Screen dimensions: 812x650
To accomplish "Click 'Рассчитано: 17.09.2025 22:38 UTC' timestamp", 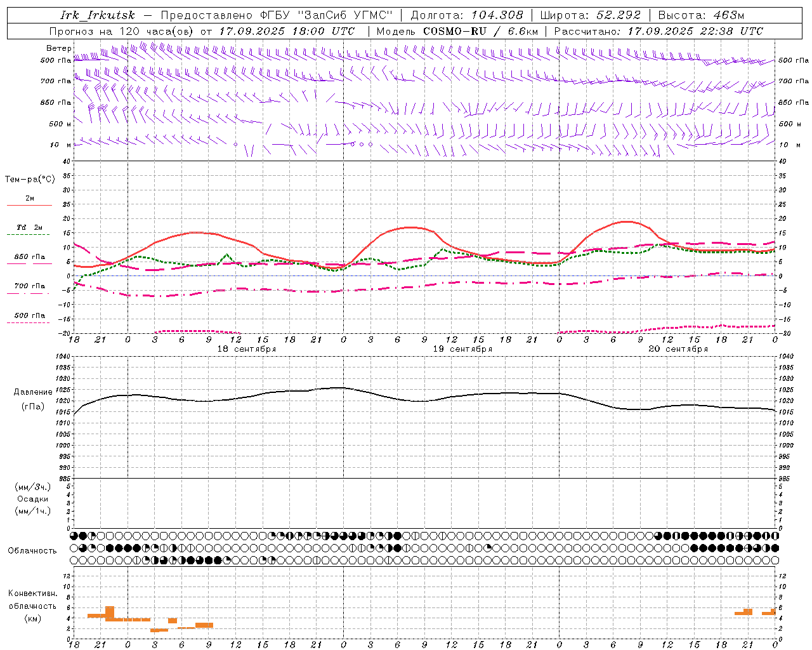I will (658, 31).
